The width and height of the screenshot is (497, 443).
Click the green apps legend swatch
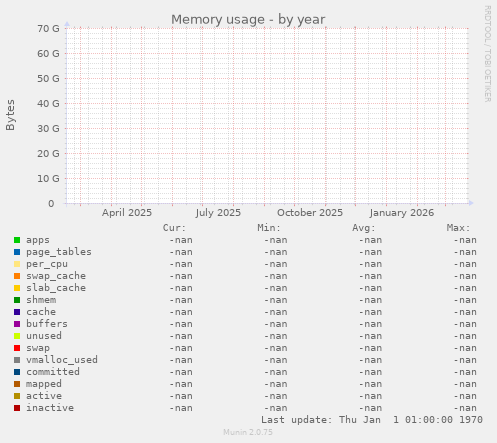click(x=17, y=240)
